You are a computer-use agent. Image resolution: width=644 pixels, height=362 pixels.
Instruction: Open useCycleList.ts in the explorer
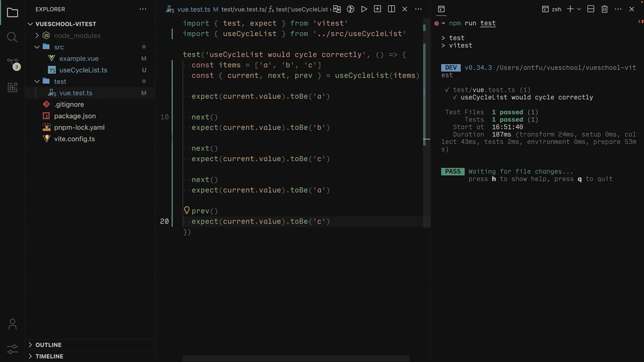pyautogui.click(x=83, y=70)
